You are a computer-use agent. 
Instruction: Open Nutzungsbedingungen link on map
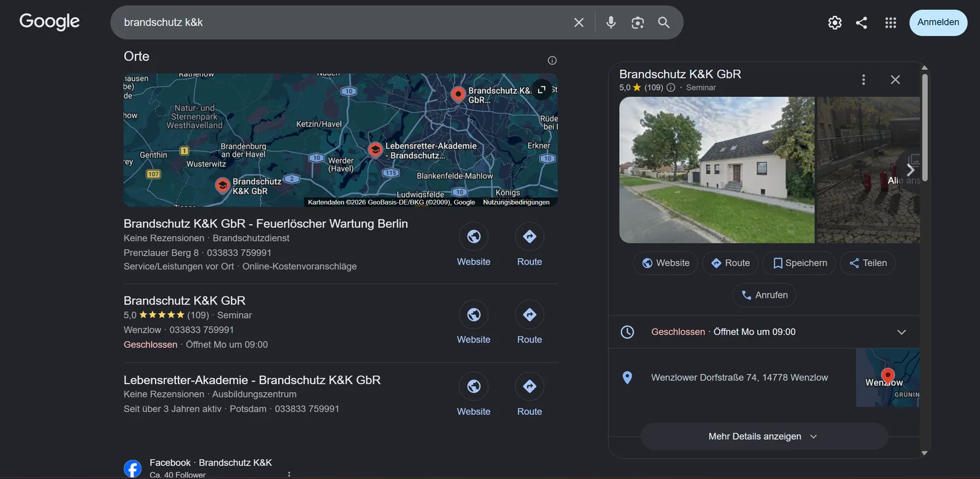coord(516,202)
